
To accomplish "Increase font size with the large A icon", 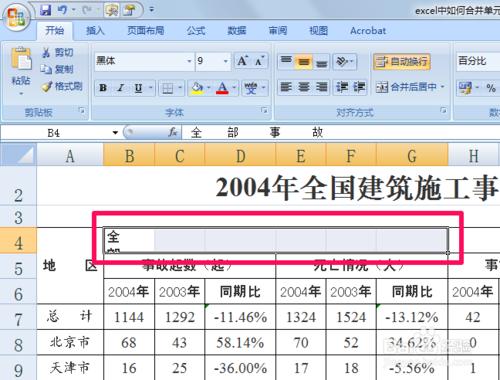I will pos(242,61).
